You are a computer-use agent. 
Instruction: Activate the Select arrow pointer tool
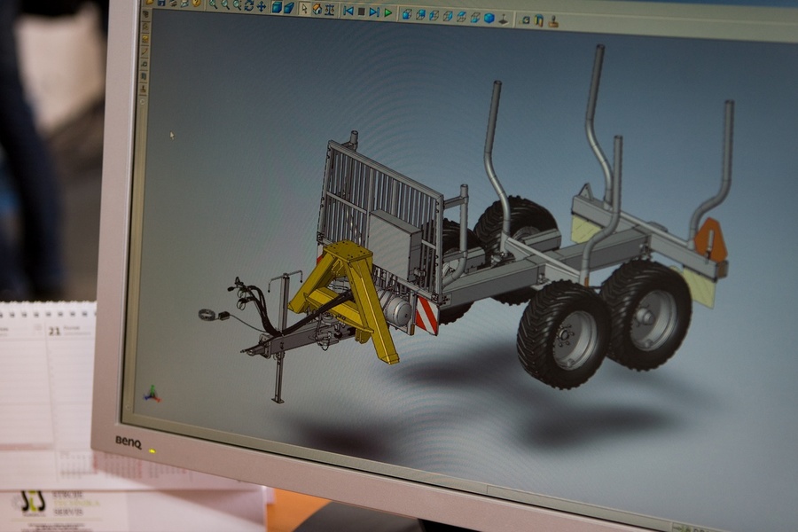pos(304,9)
